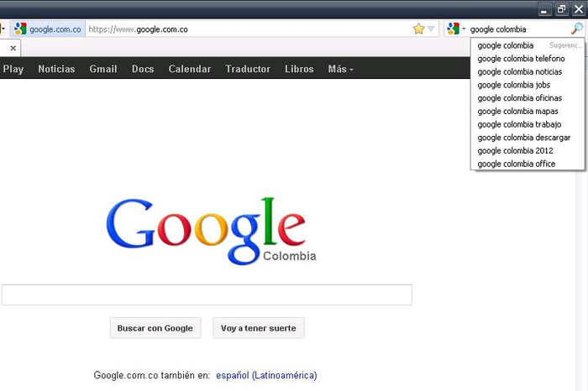Image resolution: width=588 pixels, height=391 pixels.
Task: Restore down the browser window
Action: pos(561,9)
